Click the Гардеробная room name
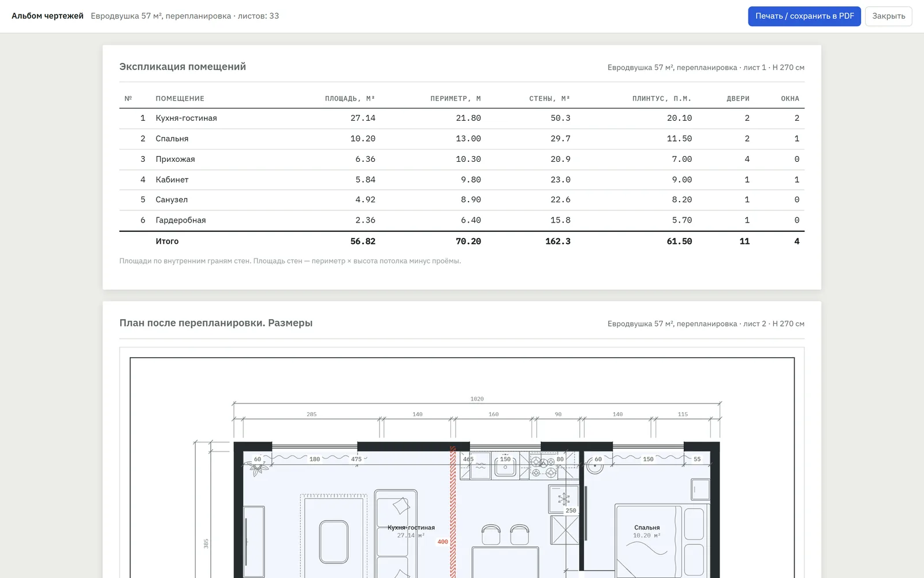Screen dimensions: 924x578 coord(181,220)
